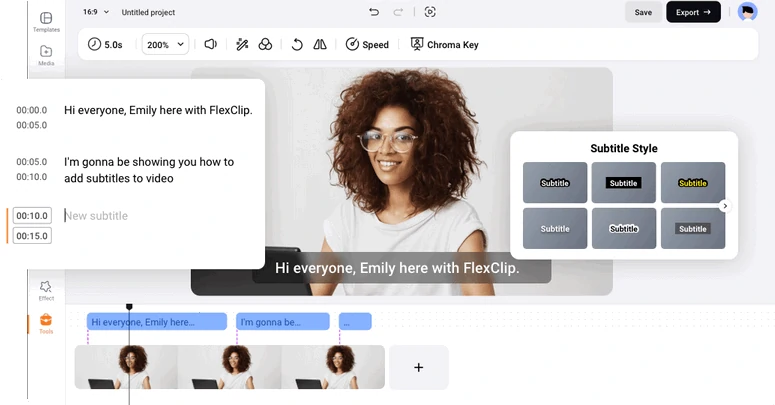Click the volume speaker icon
Viewport: 775px width, 405px height.
(x=211, y=45)
